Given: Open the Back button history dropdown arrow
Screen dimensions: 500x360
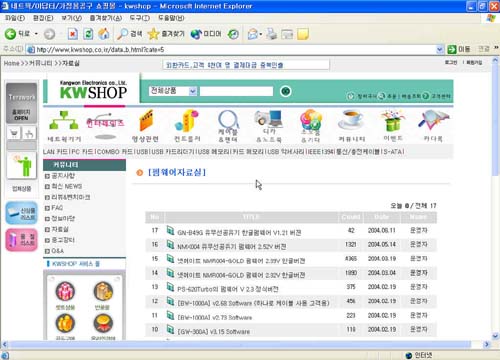Looking at the screenshot, I should pyautogui.click(x=36, y=34).
